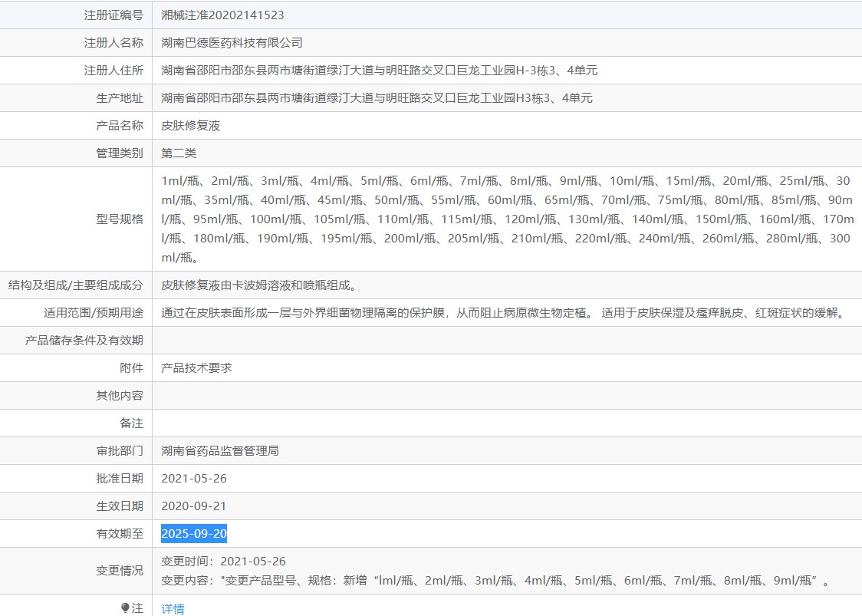Click the 有效期至 label
Viewport: 862px width, 616px height.
[120, 533]
